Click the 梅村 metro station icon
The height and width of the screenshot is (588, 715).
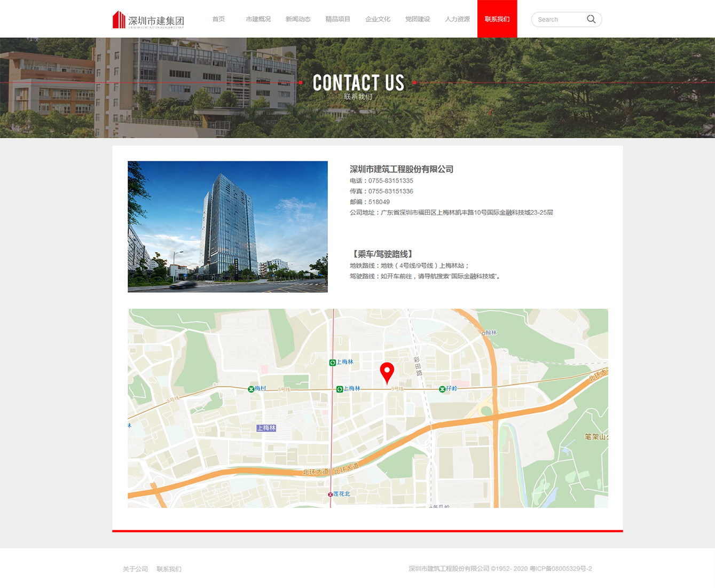[251, 389]
